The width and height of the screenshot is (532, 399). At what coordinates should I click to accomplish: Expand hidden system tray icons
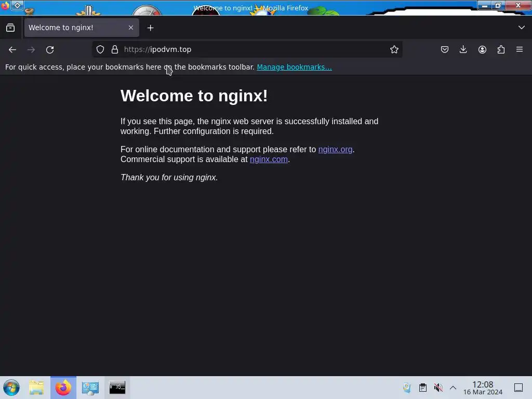(x=453, y=388)
